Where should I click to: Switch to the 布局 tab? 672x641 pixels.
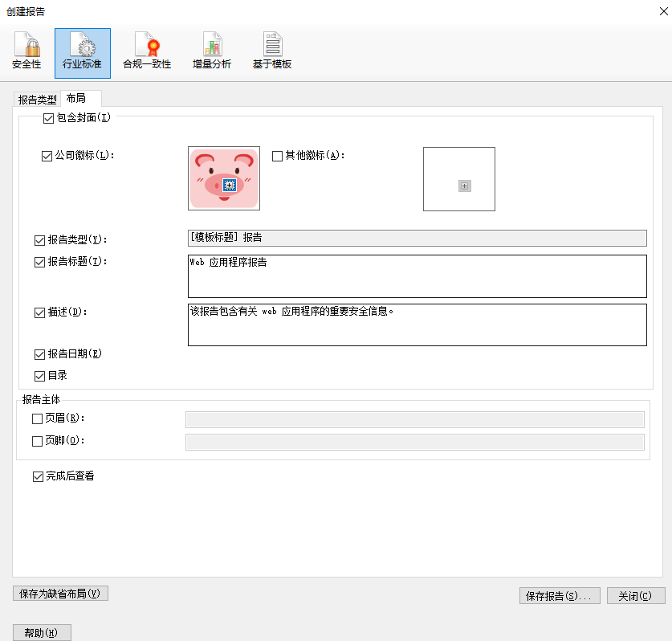point(81,98)
